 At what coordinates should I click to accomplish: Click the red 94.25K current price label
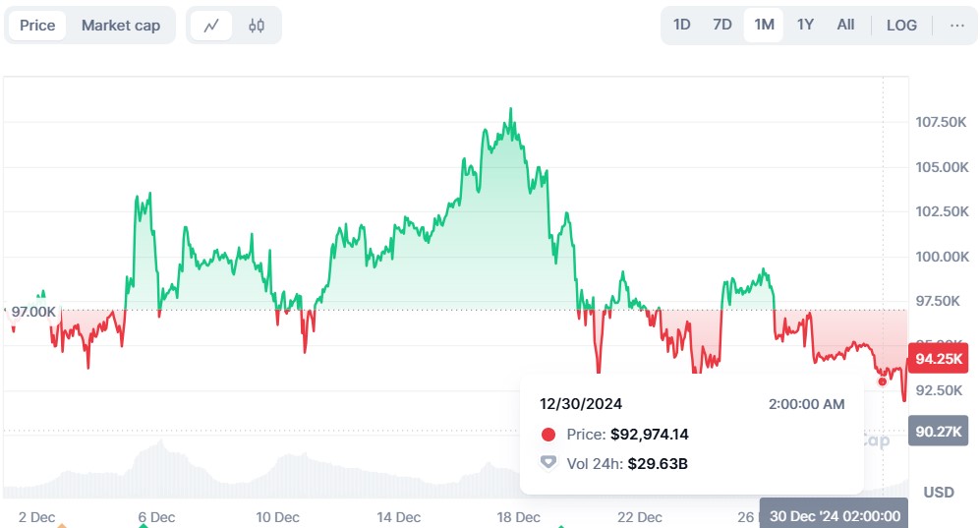(938, 359)
